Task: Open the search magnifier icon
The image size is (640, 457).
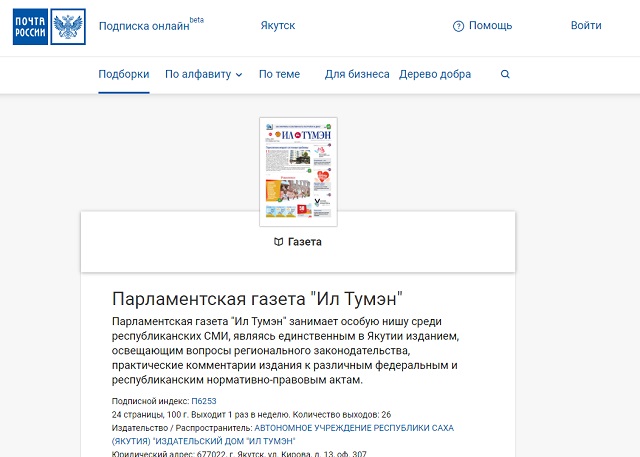Action: [x=505, y=74]
